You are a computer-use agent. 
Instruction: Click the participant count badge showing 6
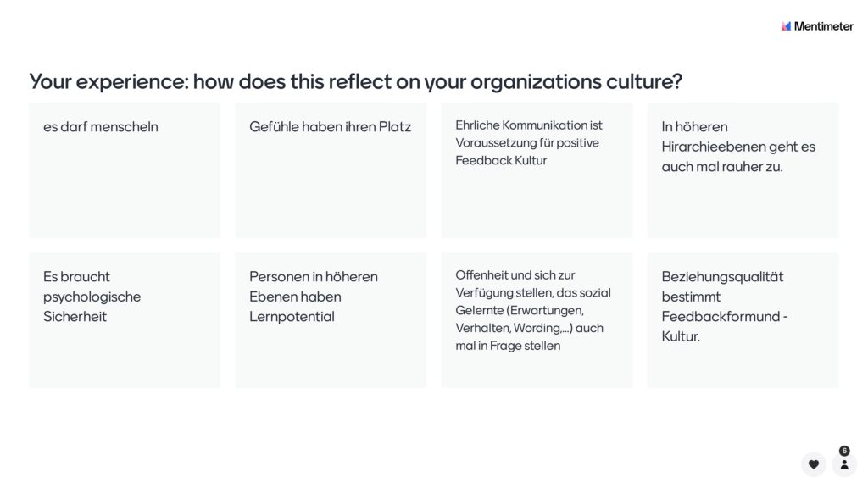click(x=844, y=451)
